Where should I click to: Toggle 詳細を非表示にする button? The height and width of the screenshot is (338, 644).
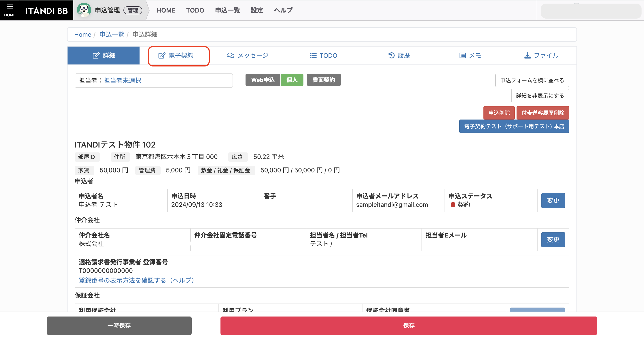[x=540, y=96]
